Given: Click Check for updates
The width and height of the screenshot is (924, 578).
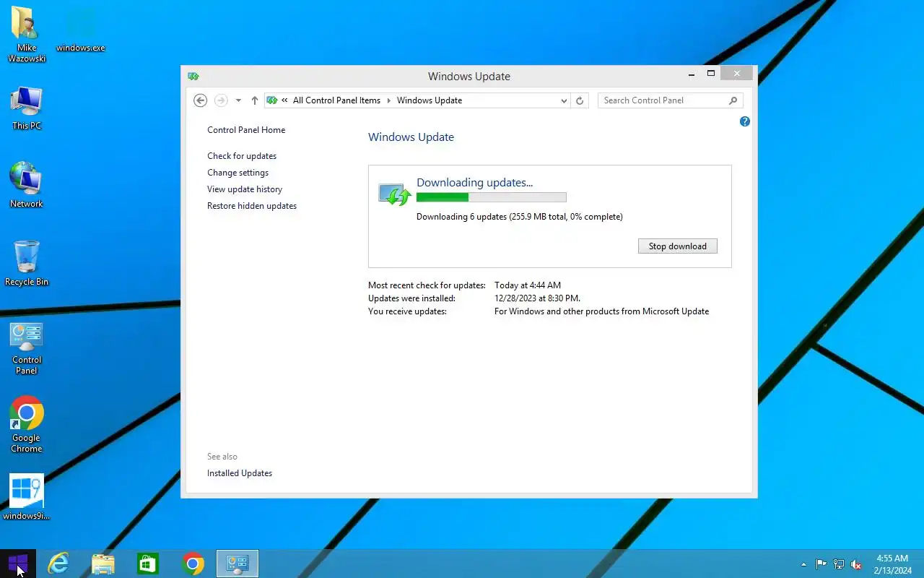Looking at the screenshot, I should pyautogui.click(x=242, y=156).
